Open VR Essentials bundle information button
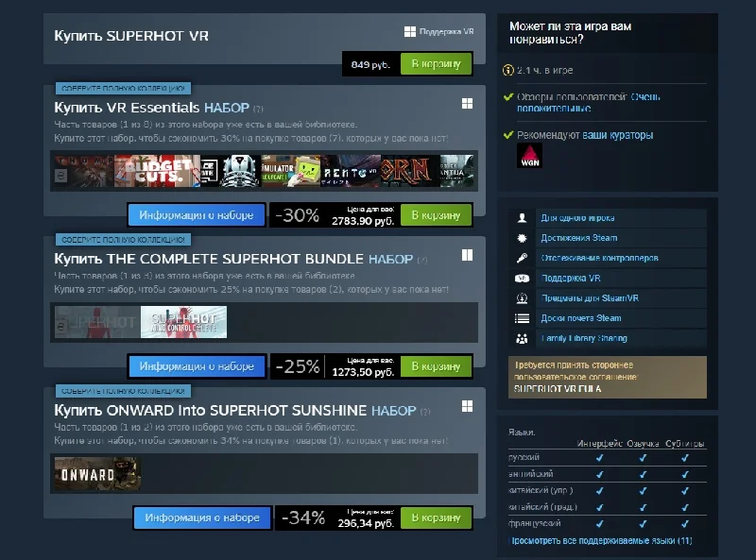Screen dimensions: 756x560 tap(197, 215)
